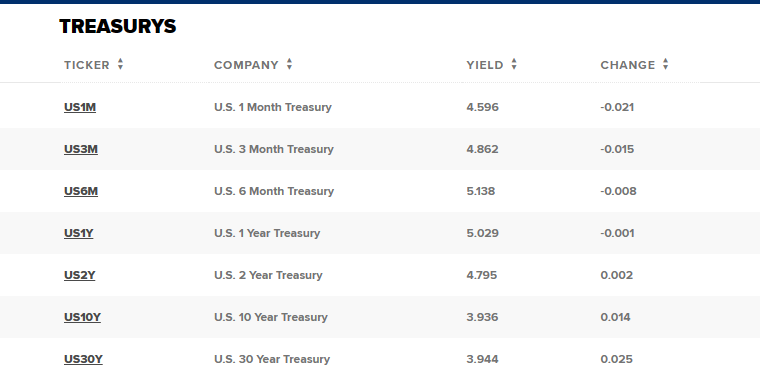Click the TICKER column header
The image size is (760, 383).
point(87,65)
